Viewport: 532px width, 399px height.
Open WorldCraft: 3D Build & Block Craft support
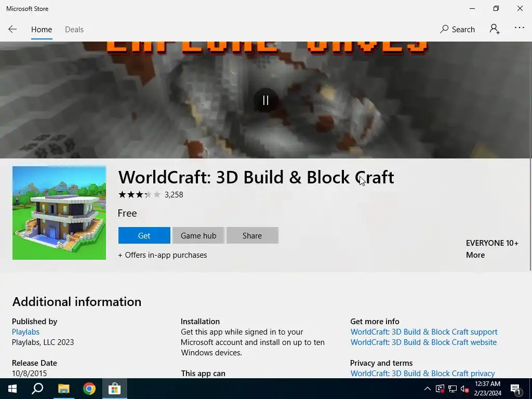[x=424, y=332]
